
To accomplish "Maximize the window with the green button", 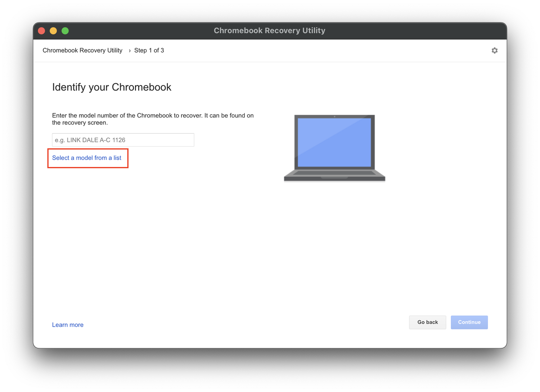I will (65, 31).
